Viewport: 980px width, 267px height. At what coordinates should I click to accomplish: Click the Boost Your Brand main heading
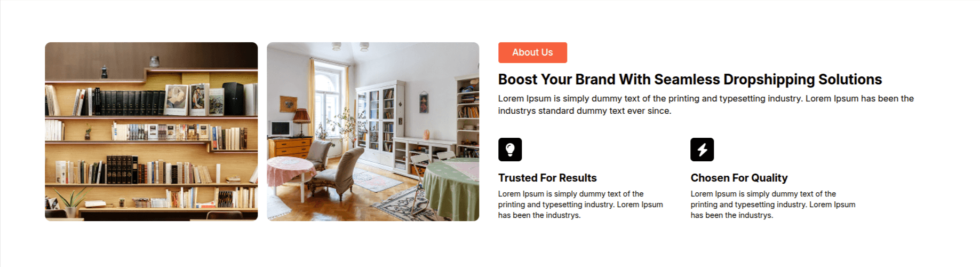(x=689, y=80)
